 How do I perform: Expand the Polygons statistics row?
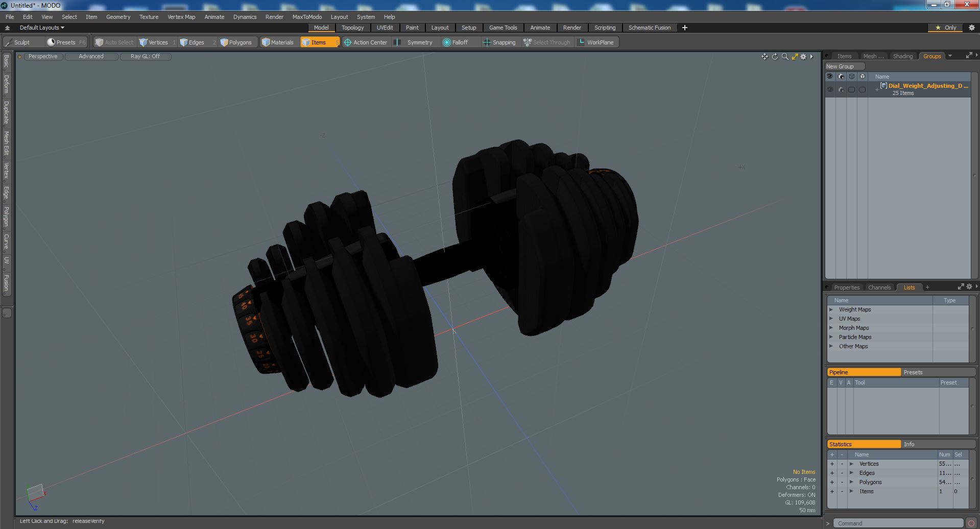[x=851, y=482]
